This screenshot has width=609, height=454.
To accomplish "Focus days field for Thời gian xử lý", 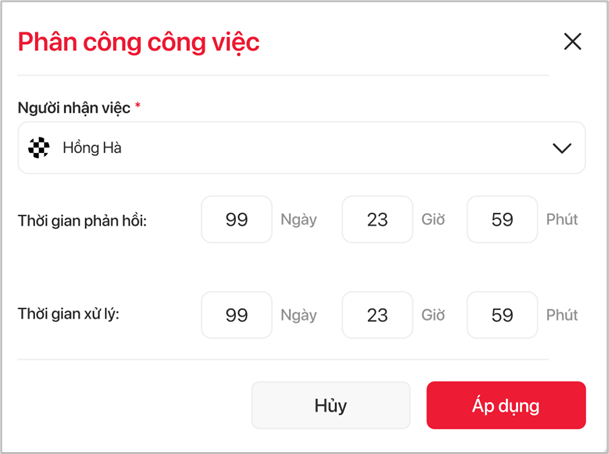I will tap(237, 315).
